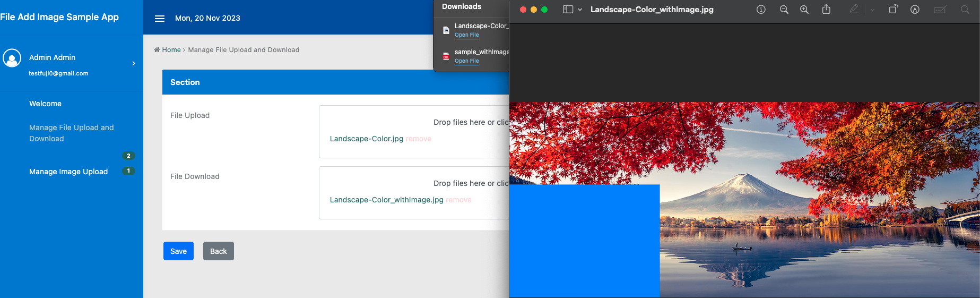Zoom in the image in Preview

point(804,10)
